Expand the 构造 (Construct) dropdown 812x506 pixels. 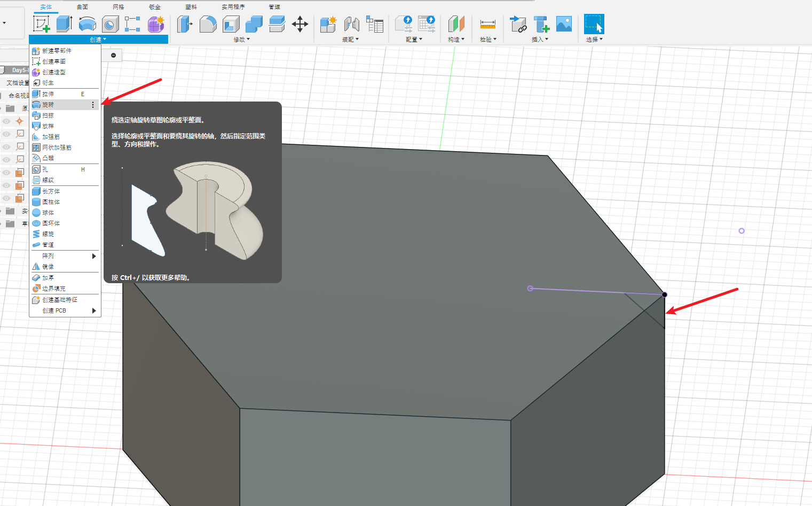tap(456, 40)
